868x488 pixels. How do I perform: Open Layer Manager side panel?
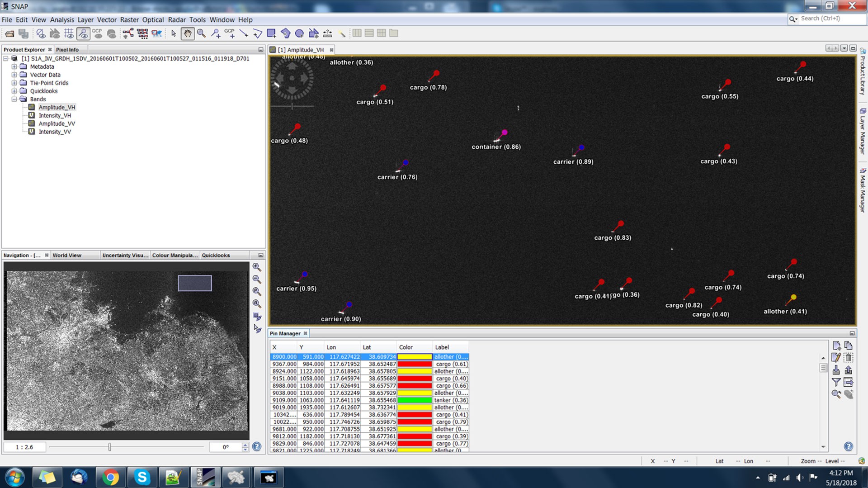pyautogui.click(x=863, y=131)
